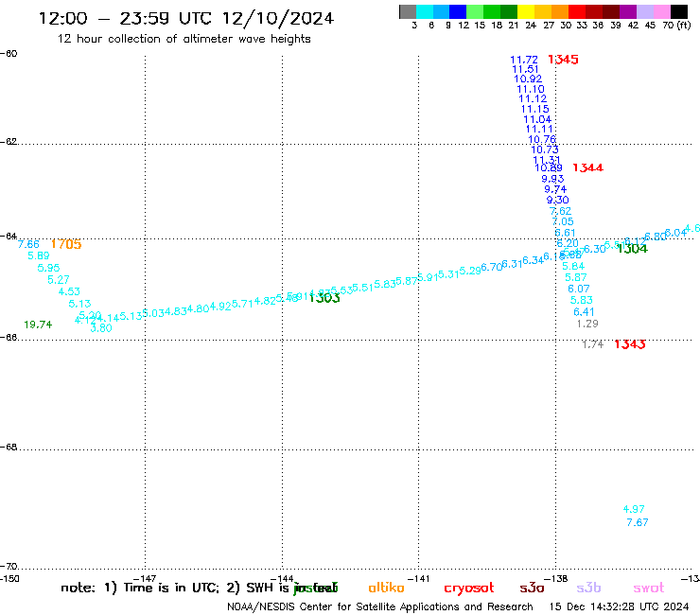Click the purple 42 ft legend swatch

click(628, 11)
